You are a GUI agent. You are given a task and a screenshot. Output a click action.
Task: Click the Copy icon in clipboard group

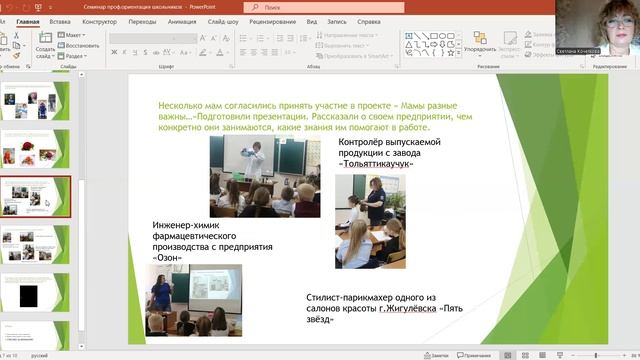point(16,45)
